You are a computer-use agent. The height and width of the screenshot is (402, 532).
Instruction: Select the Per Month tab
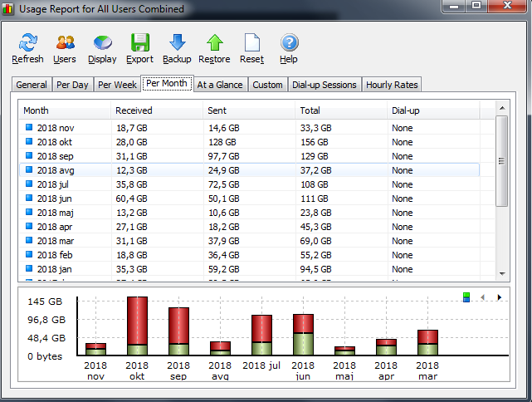point(167,83)
